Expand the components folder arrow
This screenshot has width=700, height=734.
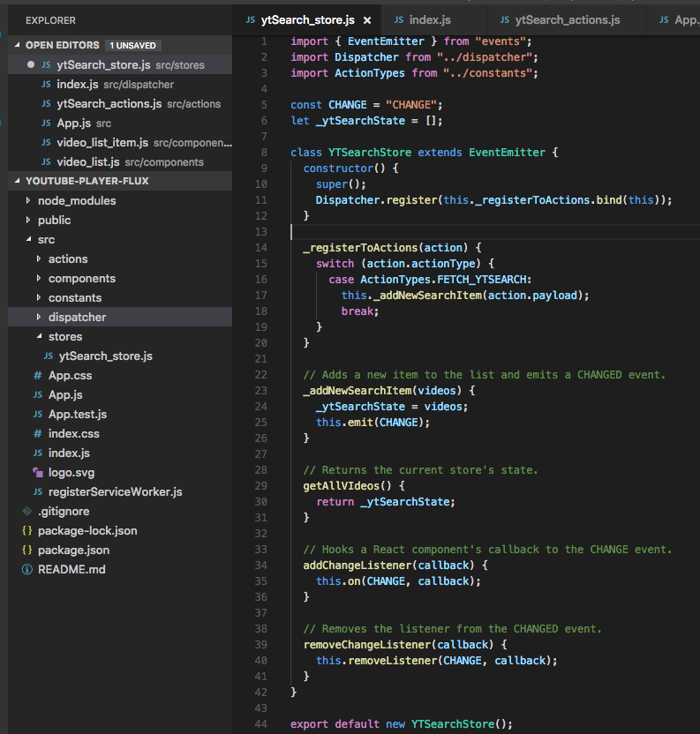coord(39,278)
